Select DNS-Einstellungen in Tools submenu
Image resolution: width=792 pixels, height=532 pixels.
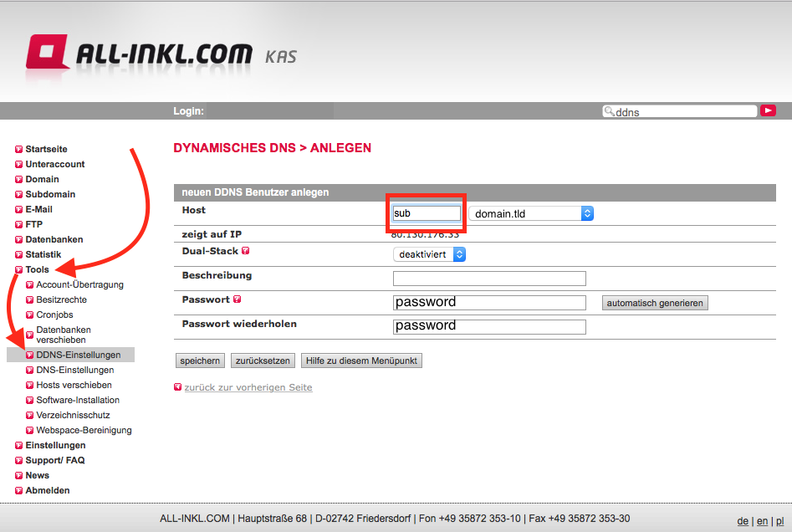click(74, 370)
